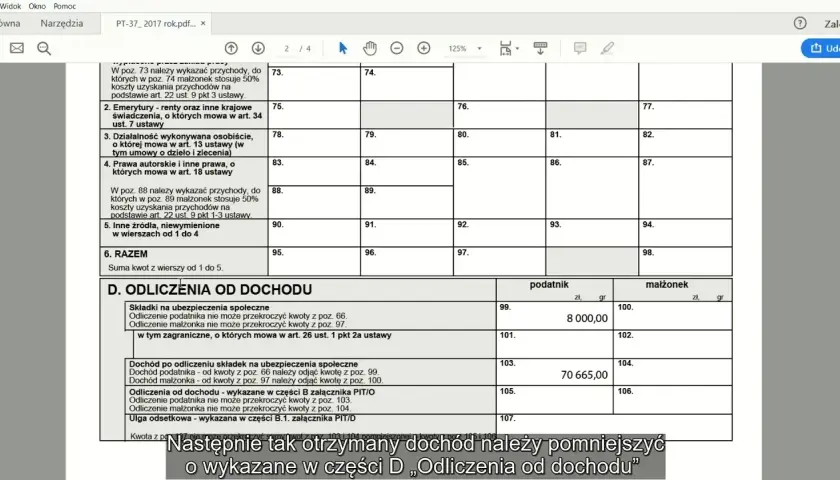Click the blue share button

click(x=821, y=48)
